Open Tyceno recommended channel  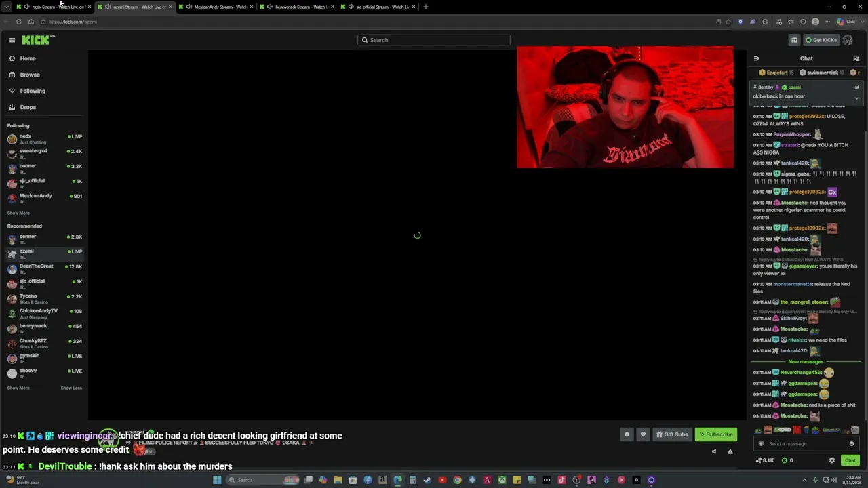click(x=44, y=298)
